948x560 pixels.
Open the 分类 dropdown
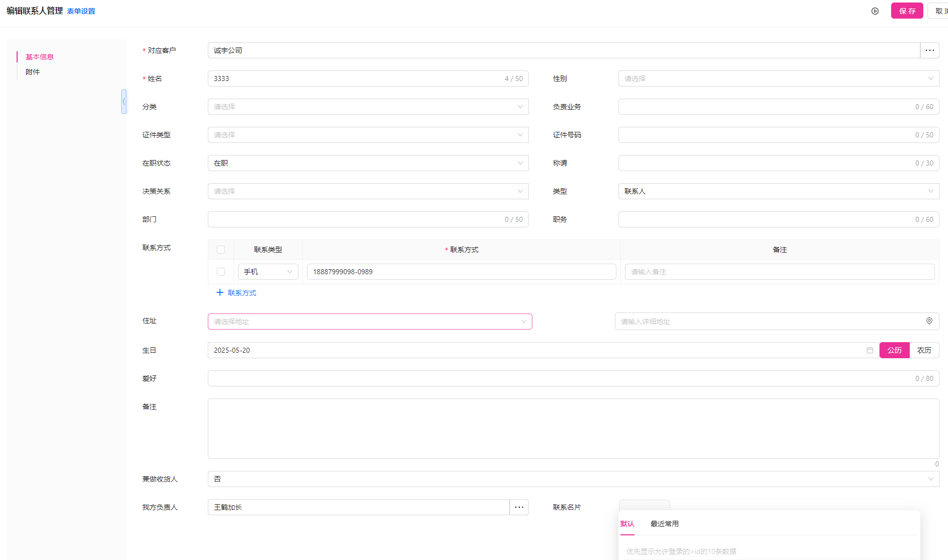368,107
